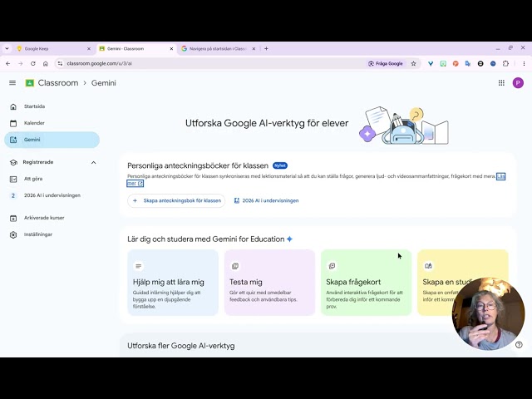Image resolution: width=532 pixels, height=399 pixels.
Task: Open the purple P account avatar
Action: coord(518,83)
